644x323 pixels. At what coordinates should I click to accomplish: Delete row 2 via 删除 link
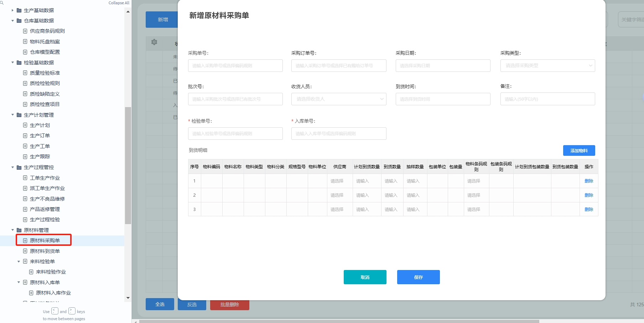[588, 195]
